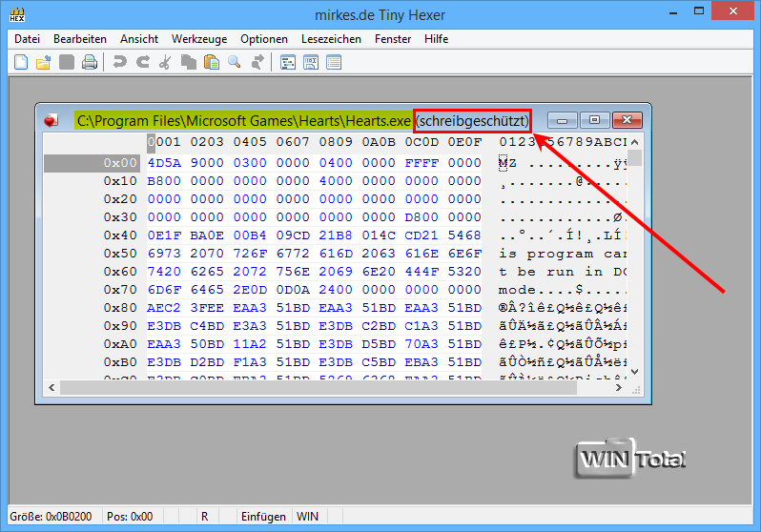Open the Datei menu
Image resolution: width=761 pixels, height=532 pixels.
27,39
